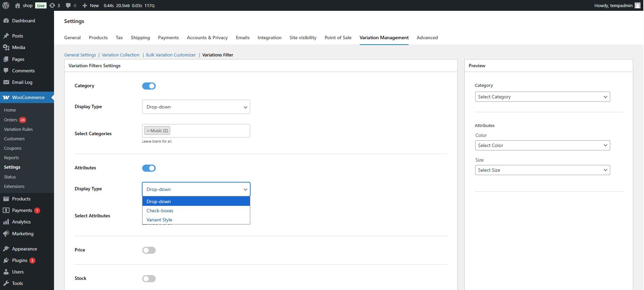
Task: Click the WordPress logo icon
Action: pyautogui.click(x=6, y=5)
